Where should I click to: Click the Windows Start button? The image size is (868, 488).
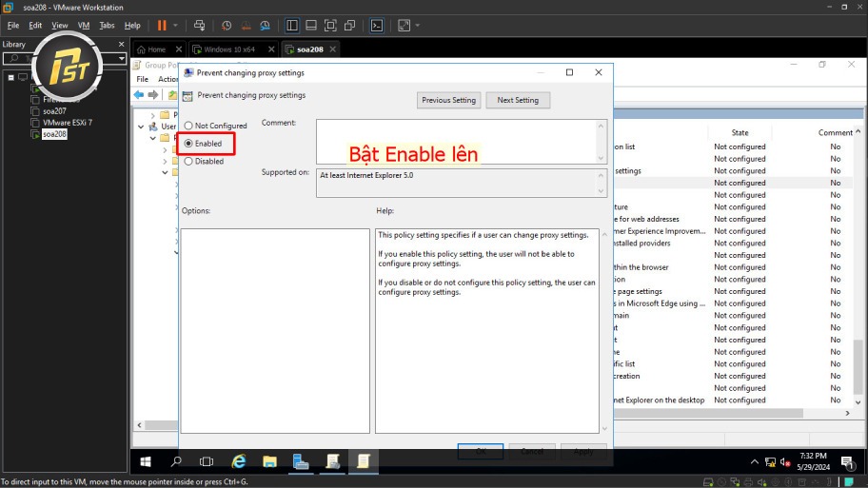[x=146, y=461]
